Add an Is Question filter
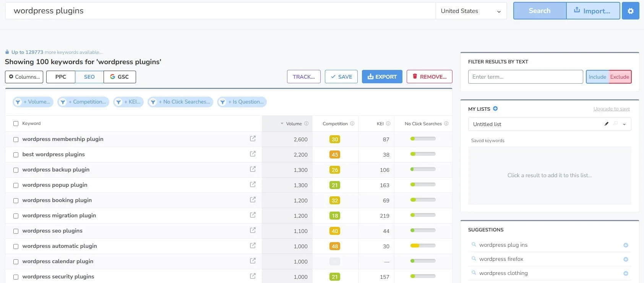This screenshot has height=283, width=644. 242,102
